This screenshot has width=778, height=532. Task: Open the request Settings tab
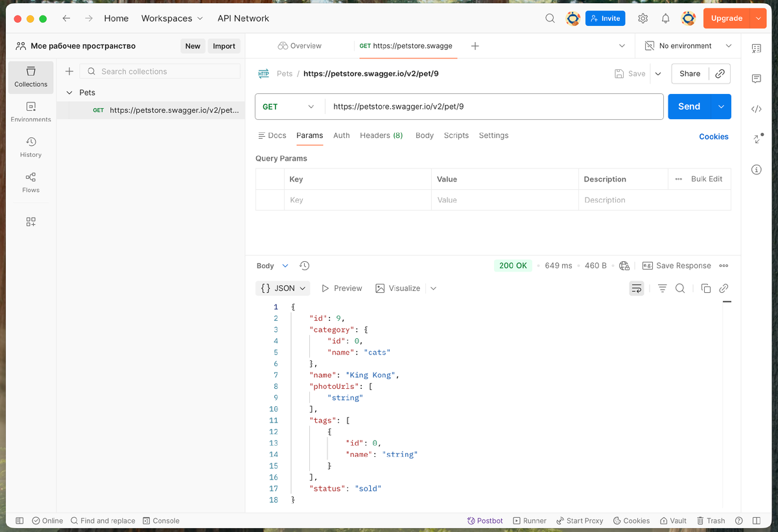point(493,135)
